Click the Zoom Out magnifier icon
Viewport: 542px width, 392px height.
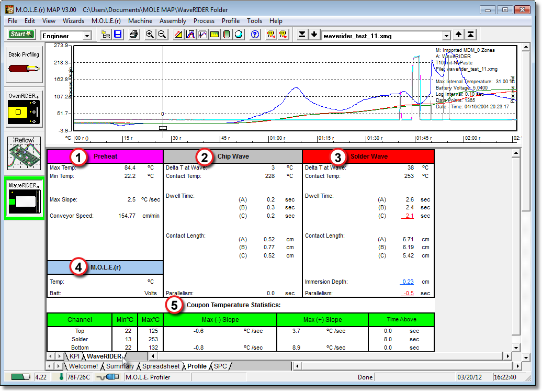click(x=162, y=35)
